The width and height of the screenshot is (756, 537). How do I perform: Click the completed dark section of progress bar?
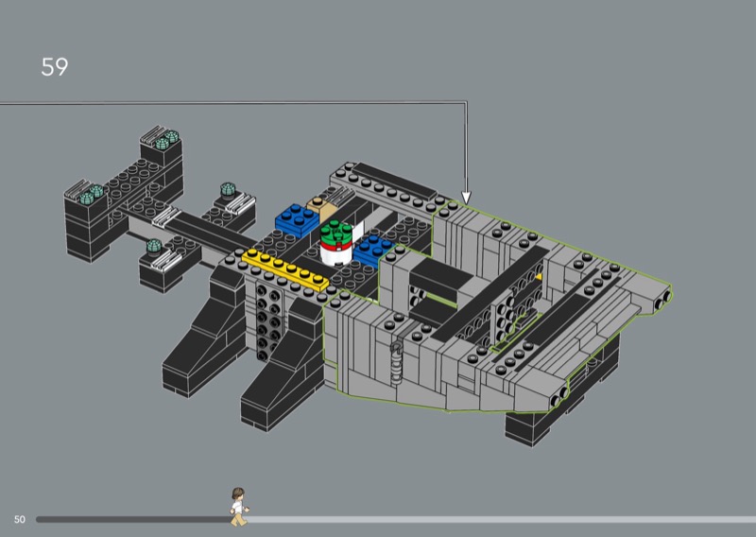click(x=132, y=519)
